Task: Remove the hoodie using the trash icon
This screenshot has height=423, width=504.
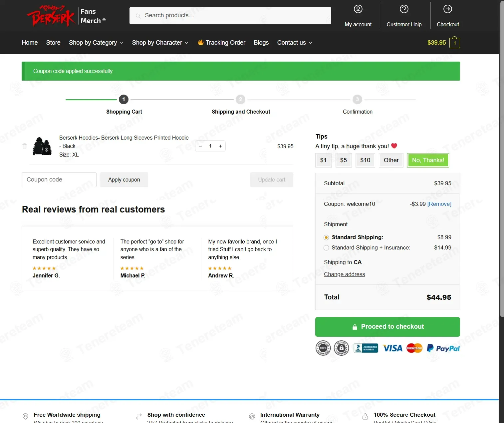Action: (25, 146)
